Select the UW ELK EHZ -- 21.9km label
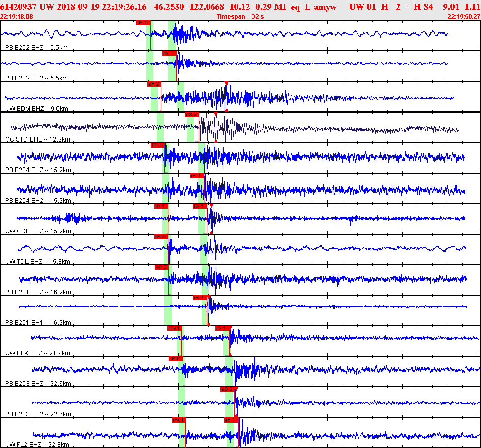Screen dimensions: 481x448 pyautogui.click(x=38, y=353)
